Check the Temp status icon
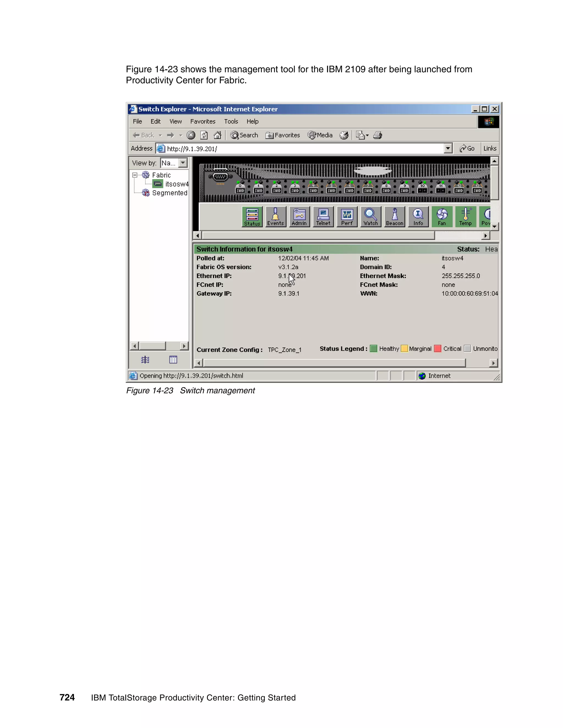 pos(466,217)
